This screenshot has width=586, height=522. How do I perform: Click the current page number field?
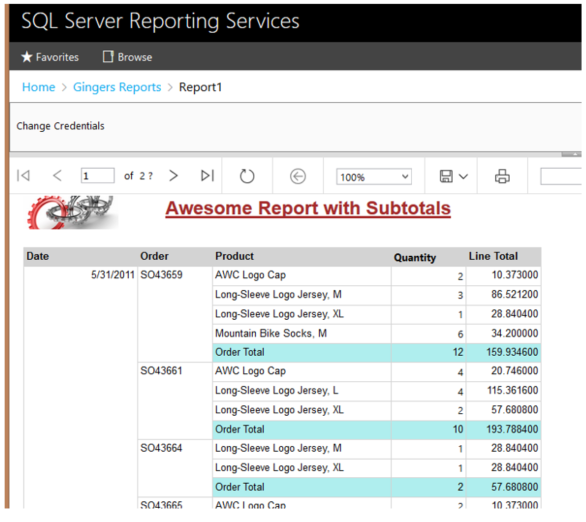click(98, 176)
